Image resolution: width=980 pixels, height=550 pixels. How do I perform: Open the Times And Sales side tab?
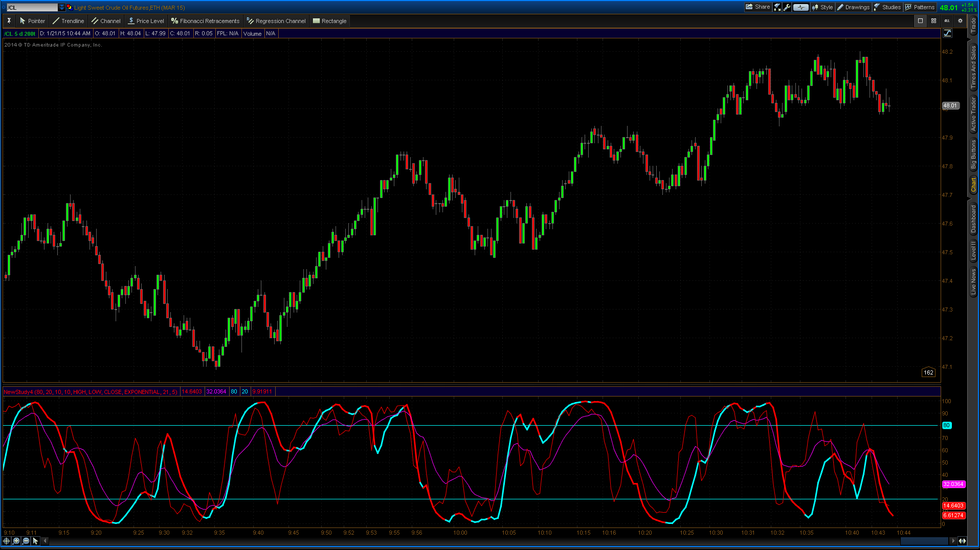tap(973, 67)
